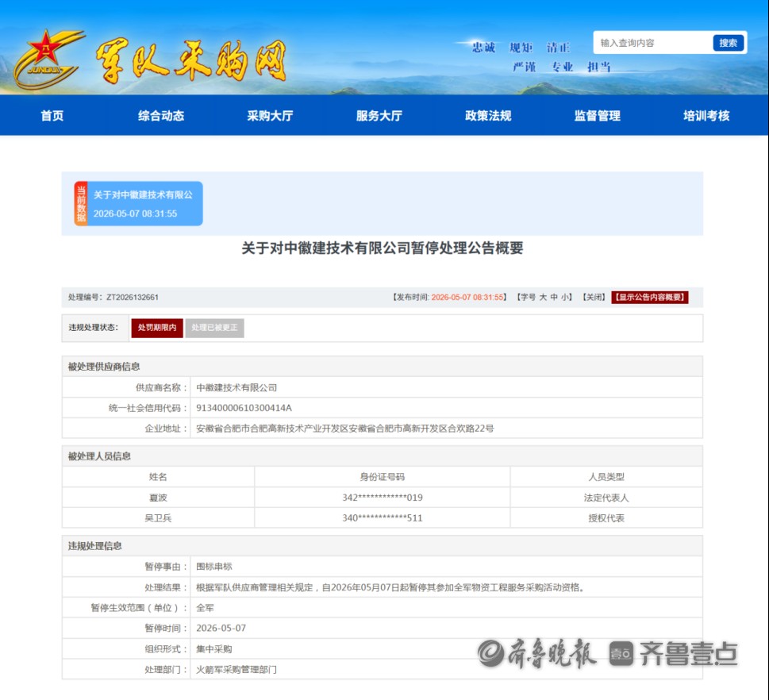Click the 齐鲁晚报 watermark logo
The image size is (769, 700).
click(537, 653)
